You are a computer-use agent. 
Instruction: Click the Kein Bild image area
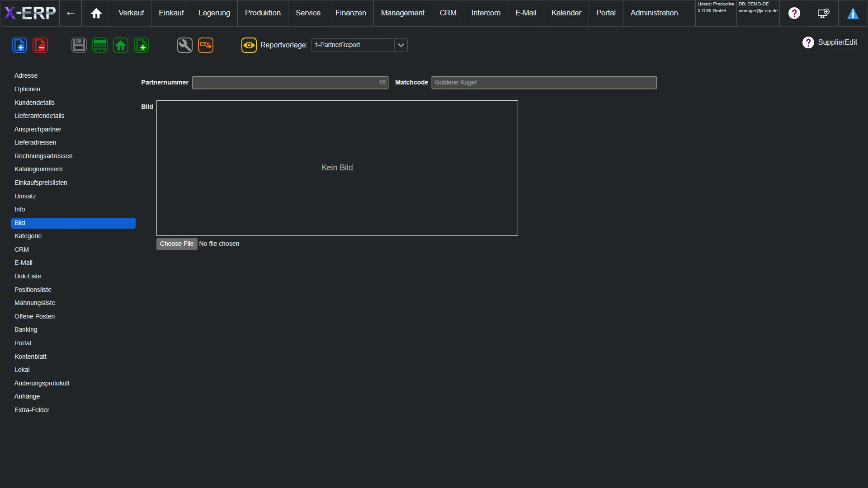[337, 168]
